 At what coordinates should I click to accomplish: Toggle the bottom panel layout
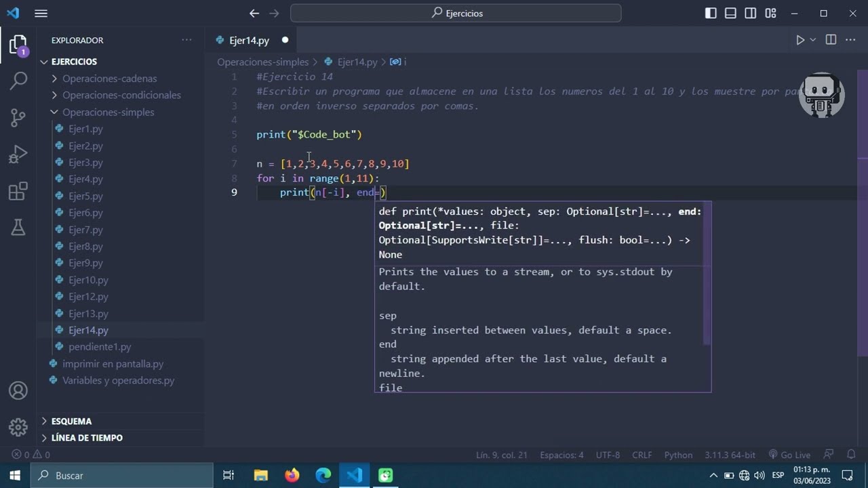pos(730,13)
